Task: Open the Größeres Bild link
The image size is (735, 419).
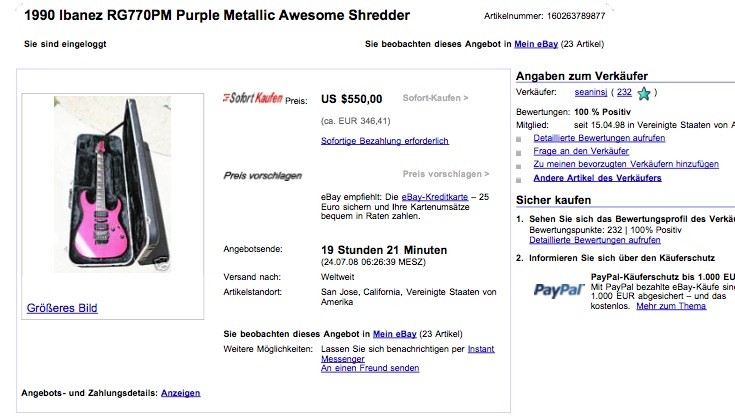Action: [x=62, y=308]
